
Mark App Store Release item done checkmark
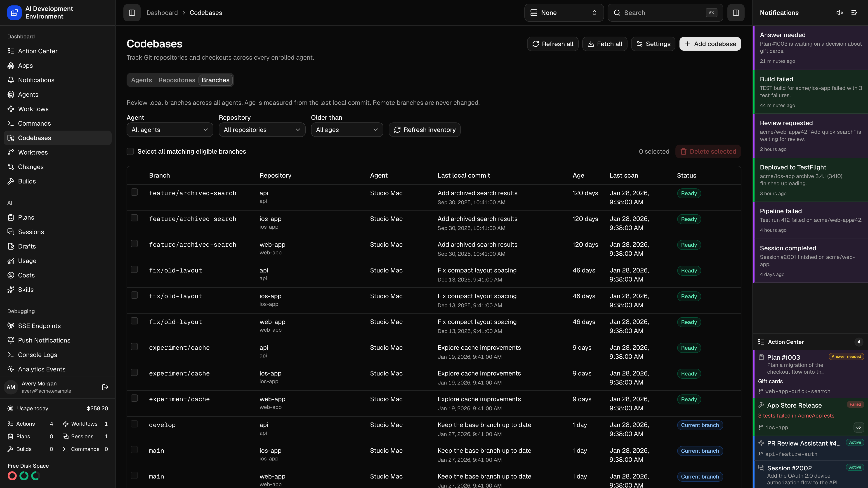(x=859, y=427)
